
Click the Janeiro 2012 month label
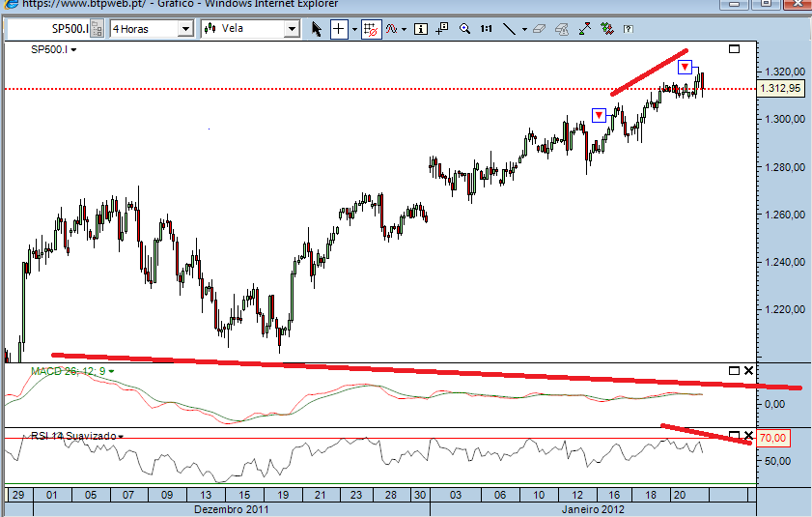click(593, 509)
